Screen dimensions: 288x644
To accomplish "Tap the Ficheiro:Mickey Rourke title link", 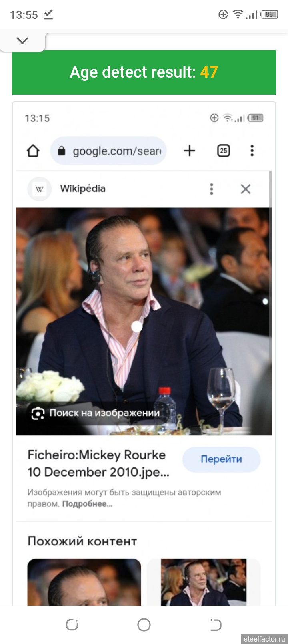I will coord(98,463).
